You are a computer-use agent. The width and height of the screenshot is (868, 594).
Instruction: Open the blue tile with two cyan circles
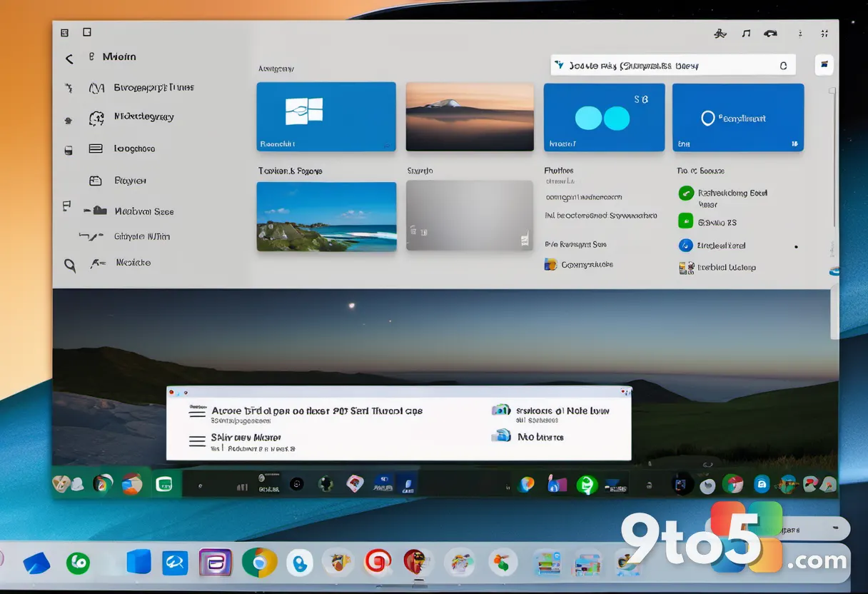[604, 117]
